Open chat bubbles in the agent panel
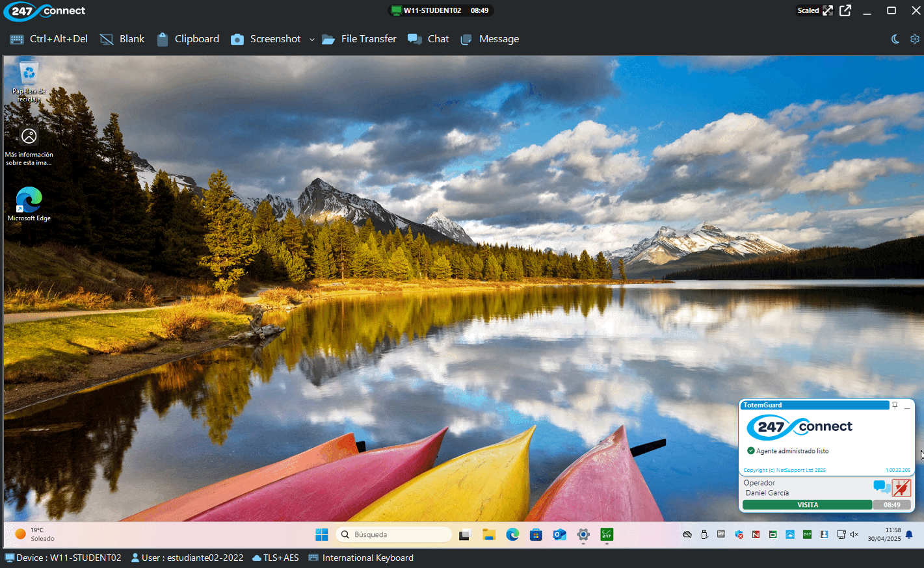The image size is (924, 568). 881,487
